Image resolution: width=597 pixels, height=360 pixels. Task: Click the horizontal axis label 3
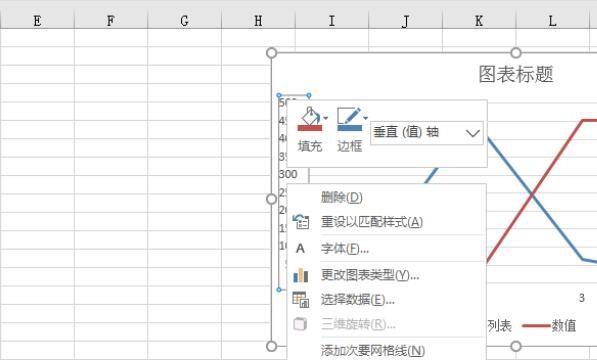[581, 298]
